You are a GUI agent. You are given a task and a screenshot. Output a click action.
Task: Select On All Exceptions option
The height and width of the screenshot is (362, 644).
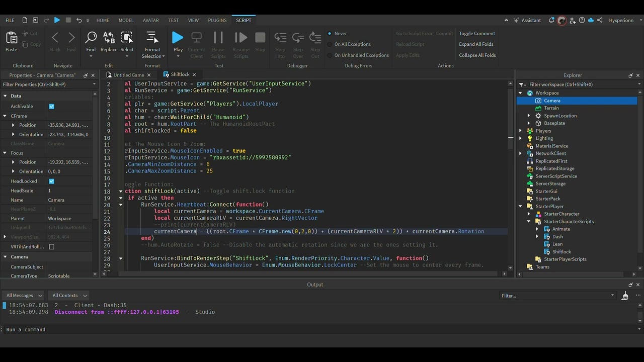349,44
